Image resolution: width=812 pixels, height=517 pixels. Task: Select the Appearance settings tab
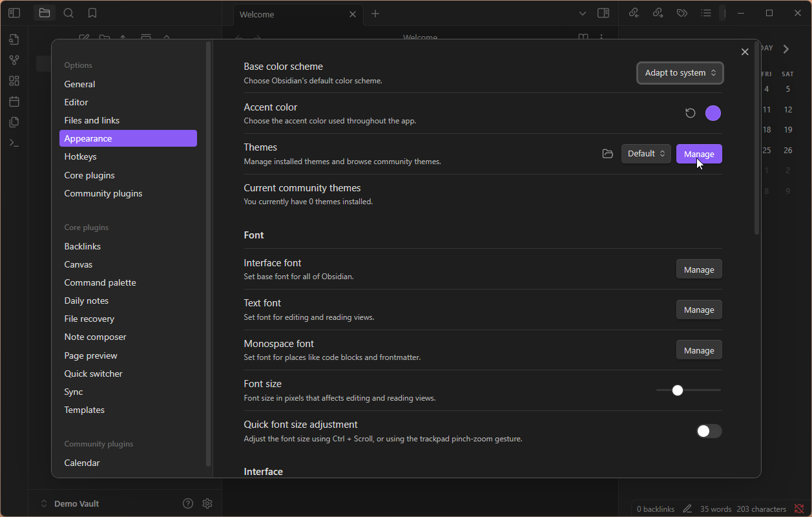(128, 138)
